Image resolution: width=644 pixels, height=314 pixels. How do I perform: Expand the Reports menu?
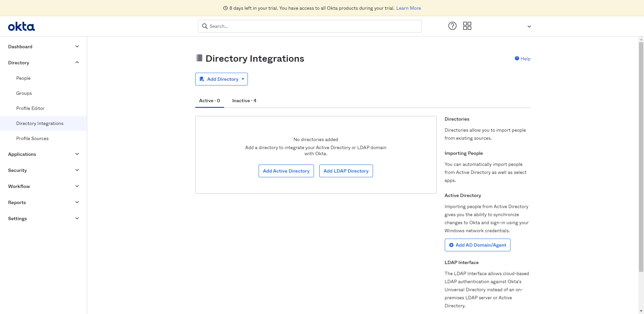coord(44,202)
